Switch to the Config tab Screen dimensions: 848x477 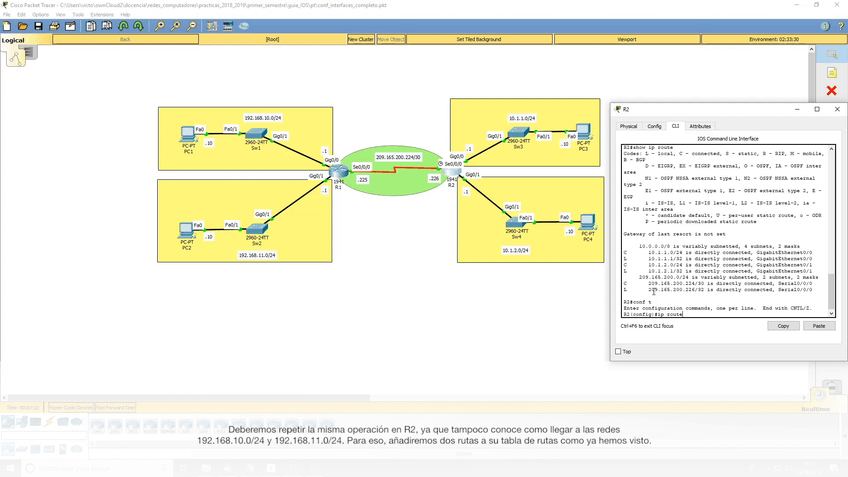coord(654,126)
